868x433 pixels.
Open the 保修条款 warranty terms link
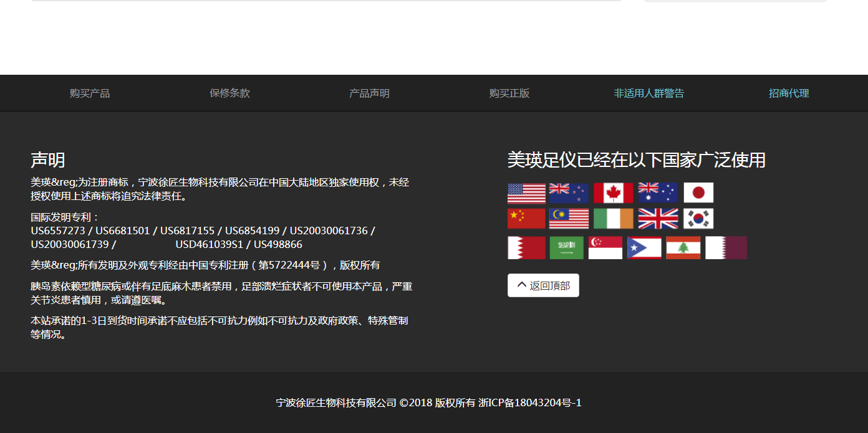click(229, 93)
